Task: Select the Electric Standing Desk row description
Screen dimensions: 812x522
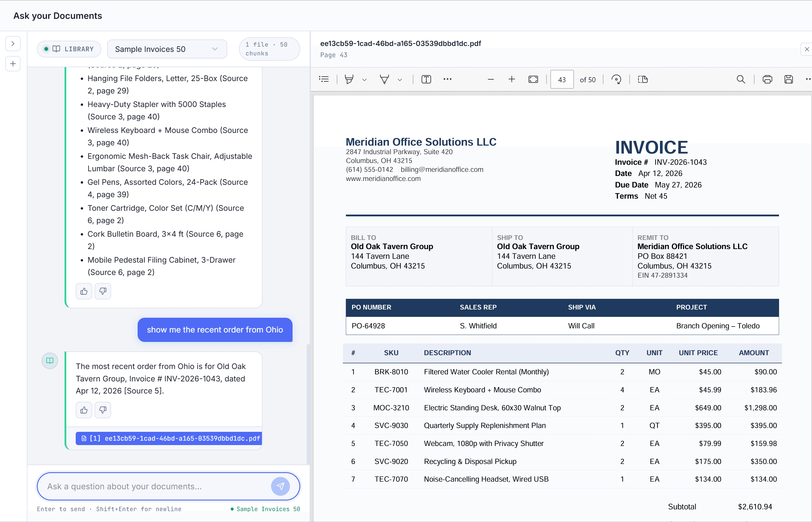Action: click(492, 408)
